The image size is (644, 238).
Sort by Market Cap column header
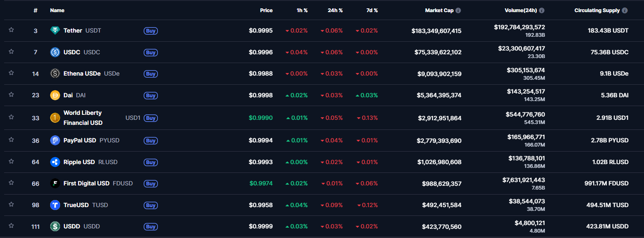click(439, 10)
